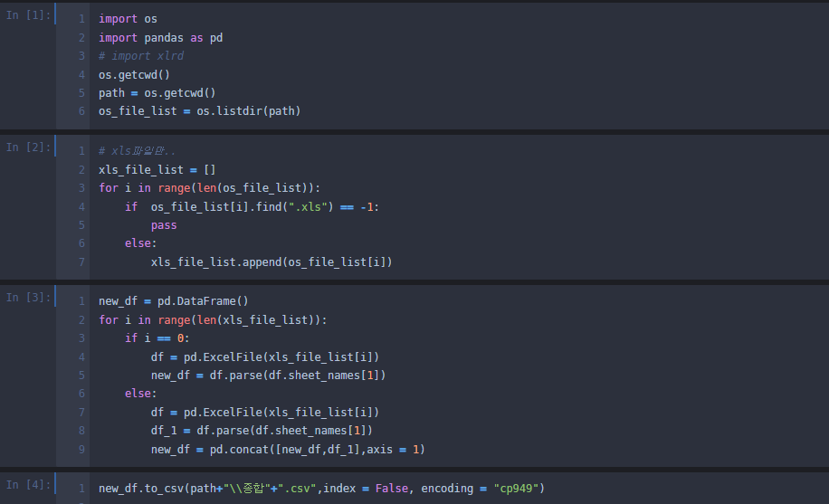This screenshot has height=504, width=829.
Task: Click the line "if i == 0:"
Action: (x=157, y=338)
